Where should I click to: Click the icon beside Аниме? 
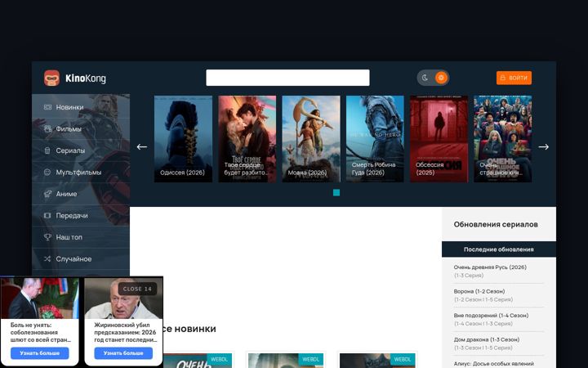point(47,194)
